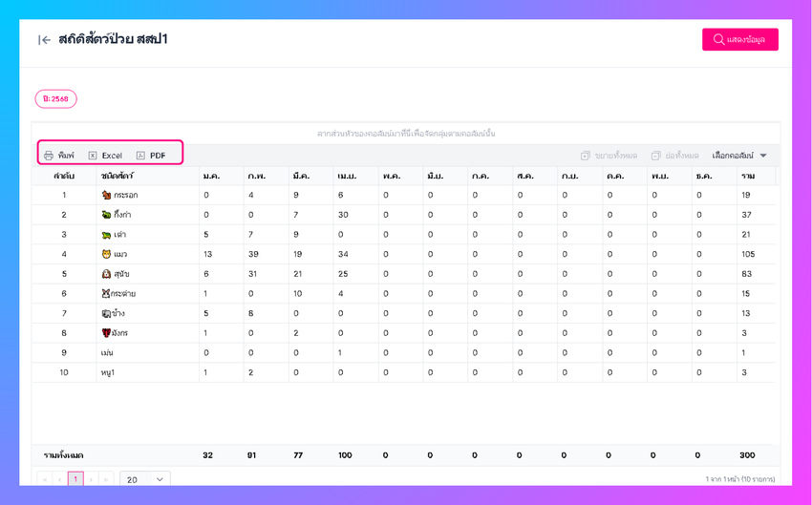Click the turtle icon in row 3
The image size is (812, 505).
click(106, 234)
